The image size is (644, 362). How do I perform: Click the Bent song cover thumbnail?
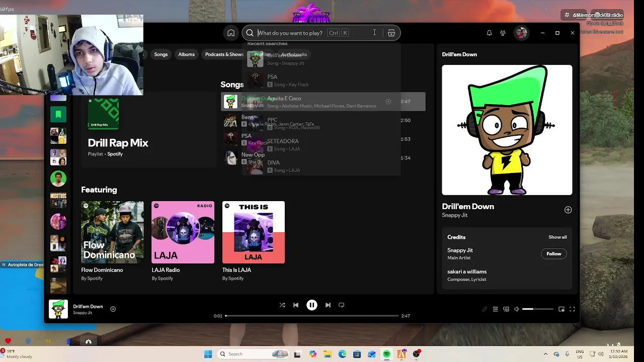(230, 121)
